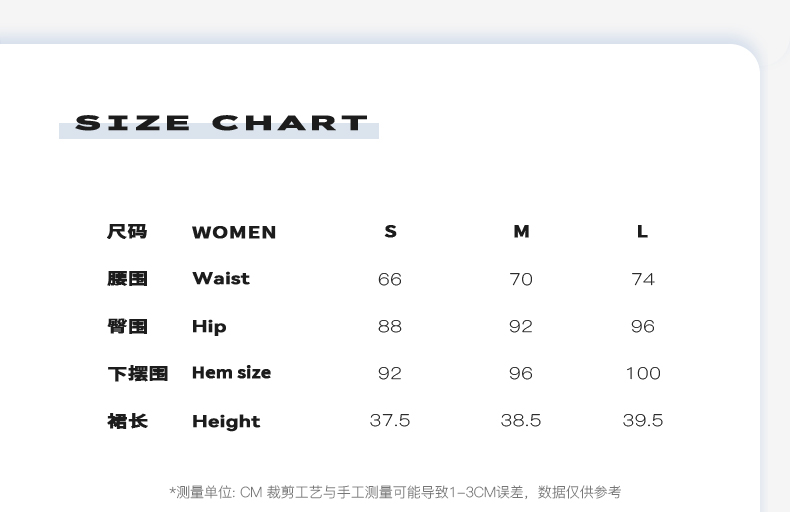Screen dimensions: 790x512
Task: Click the S size column header
Action: coord(390,231)
